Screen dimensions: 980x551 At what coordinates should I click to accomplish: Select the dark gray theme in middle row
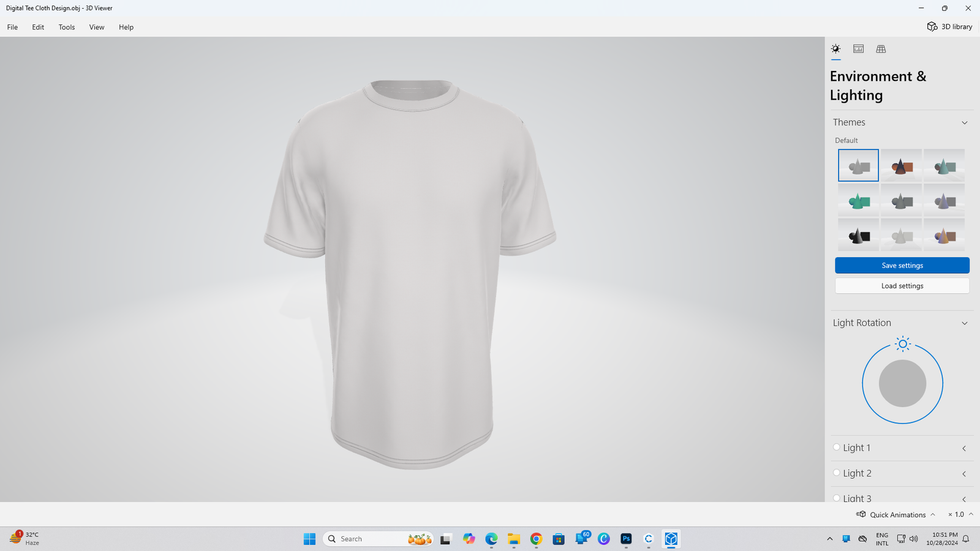point(901,200)
